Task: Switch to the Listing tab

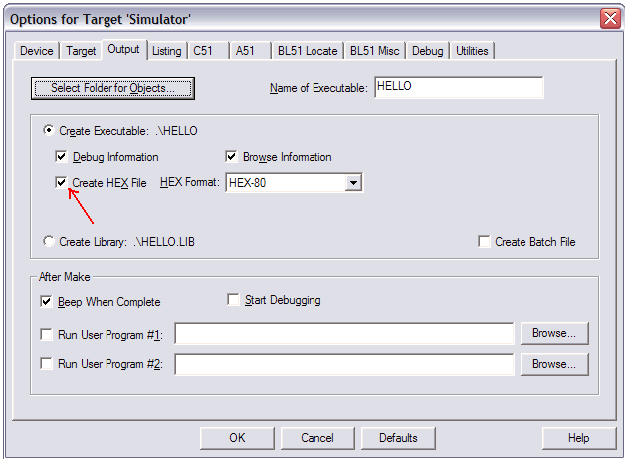Action: [167, 51]
